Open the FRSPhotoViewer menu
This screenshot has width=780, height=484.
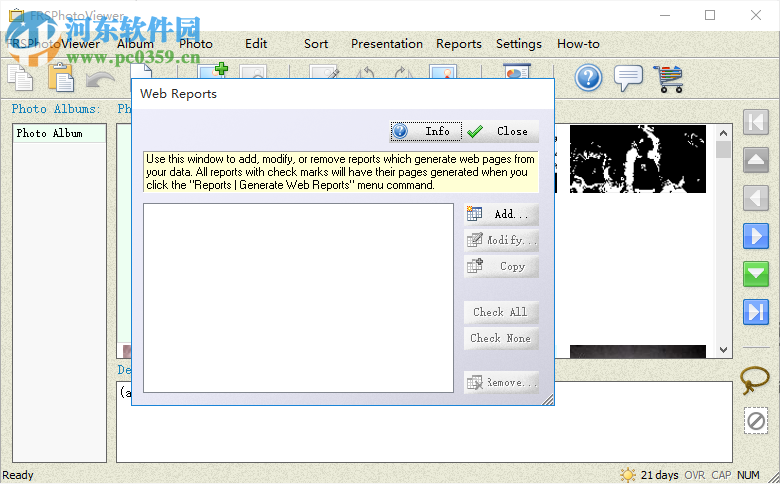53,44
